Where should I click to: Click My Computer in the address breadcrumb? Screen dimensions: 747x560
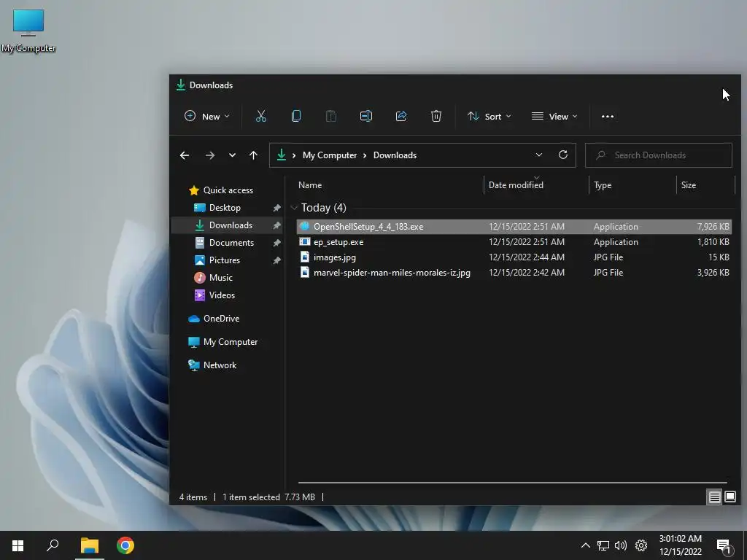330,155
